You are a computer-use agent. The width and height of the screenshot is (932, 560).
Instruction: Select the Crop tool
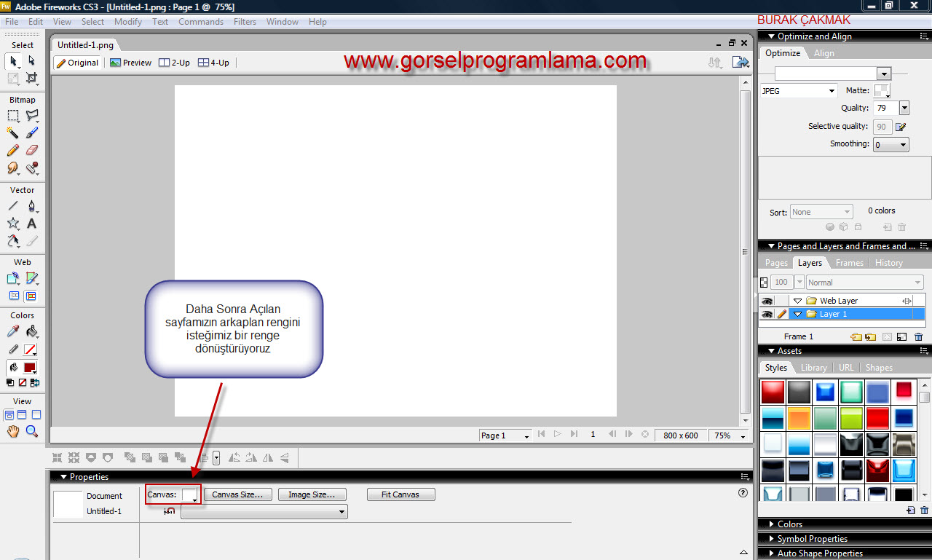click(31, 78)
